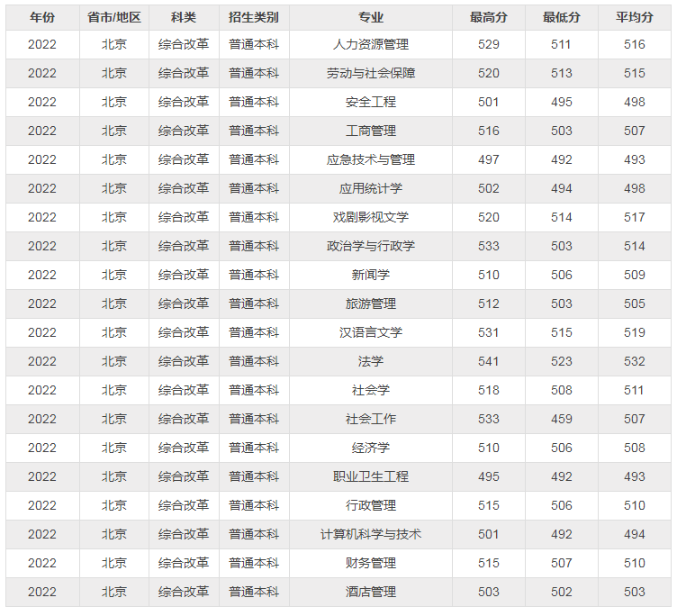Select the 专业 column header

[370, 17]
